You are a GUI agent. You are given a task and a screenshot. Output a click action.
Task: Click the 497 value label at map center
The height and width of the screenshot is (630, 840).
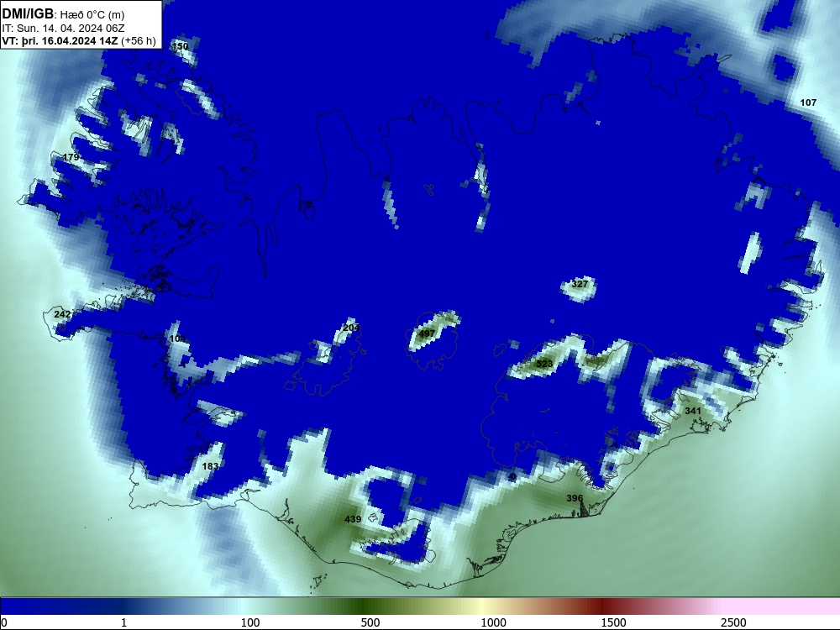point(427,333)
